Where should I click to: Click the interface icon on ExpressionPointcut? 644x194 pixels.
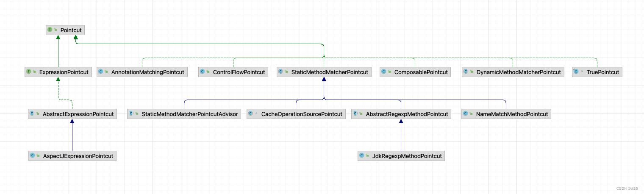tap(29, 72)
